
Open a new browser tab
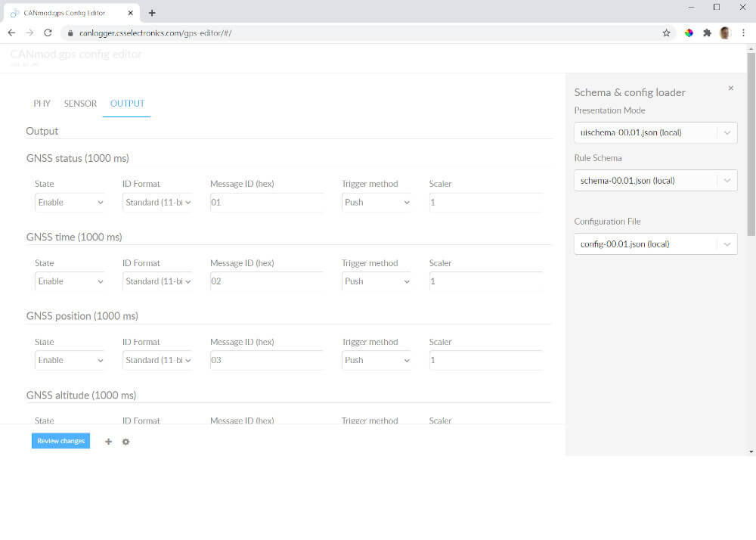point(152,13)
